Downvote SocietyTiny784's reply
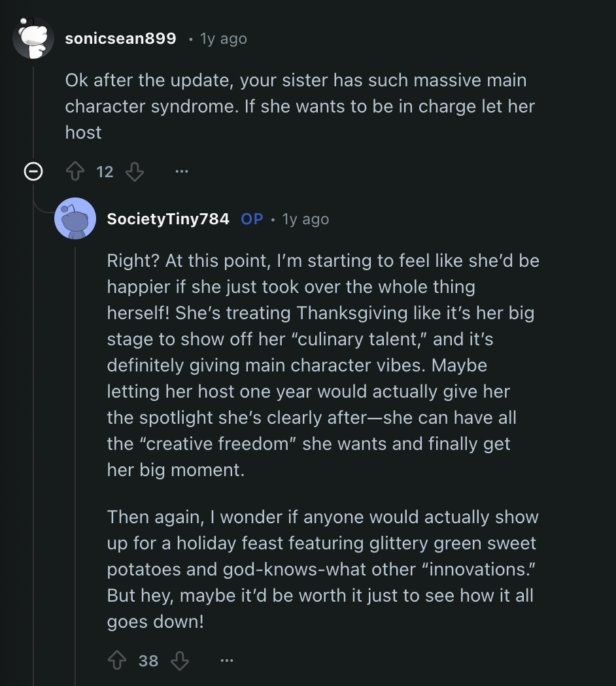 pos(179,661)
